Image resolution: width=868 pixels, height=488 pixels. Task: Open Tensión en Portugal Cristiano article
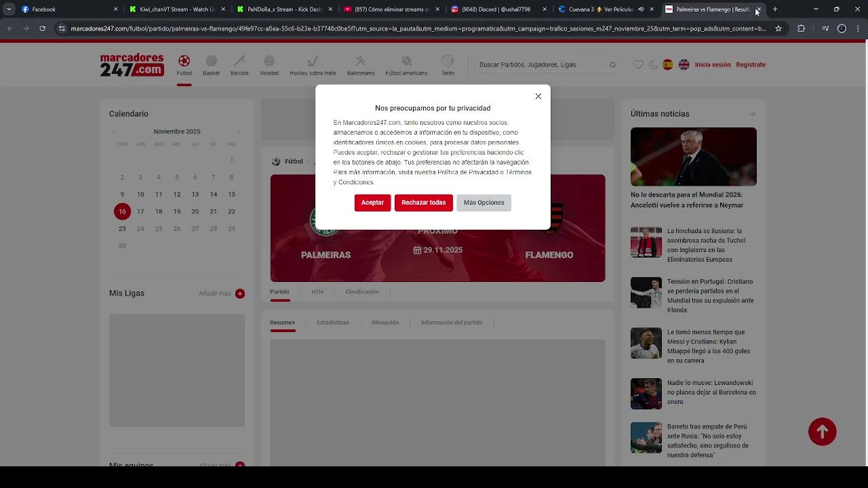[x=710, y=296]
